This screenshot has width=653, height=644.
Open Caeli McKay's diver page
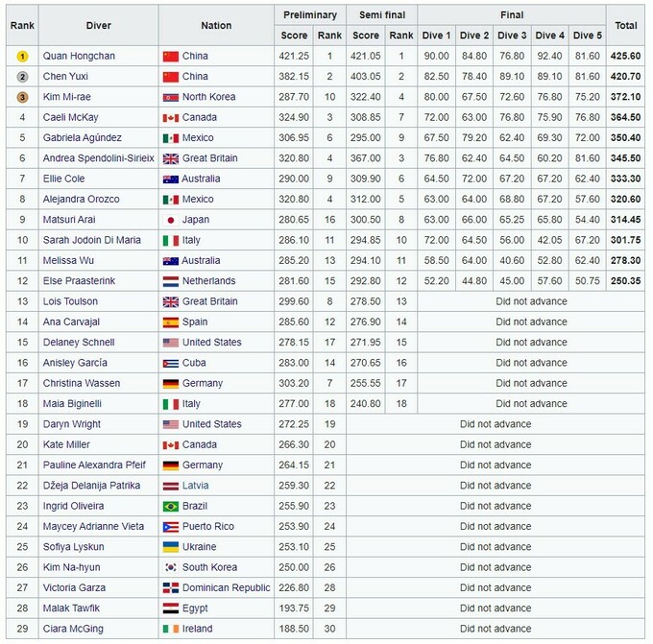click(72, 117)
